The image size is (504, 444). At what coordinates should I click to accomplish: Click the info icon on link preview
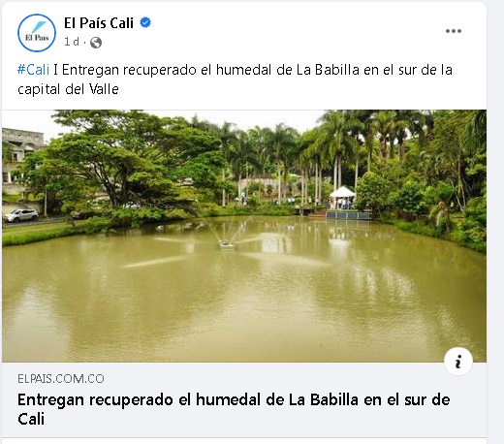click(x=458, y=361)
